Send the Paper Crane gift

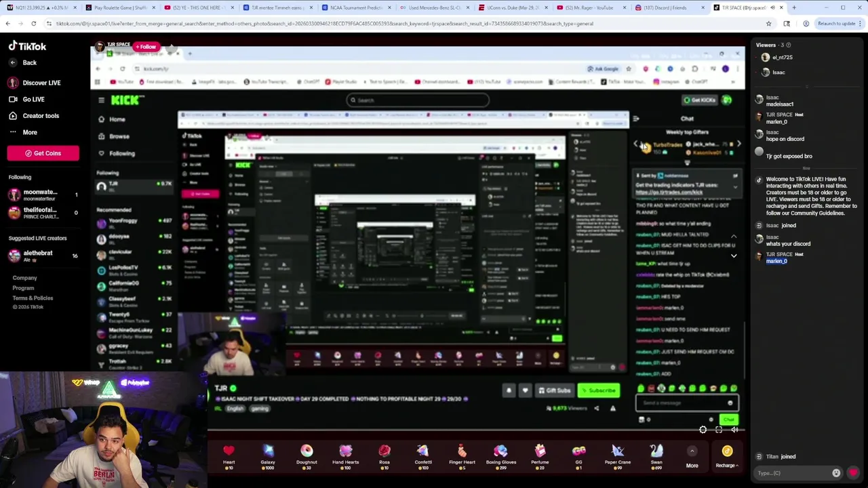tap(618, 455)
